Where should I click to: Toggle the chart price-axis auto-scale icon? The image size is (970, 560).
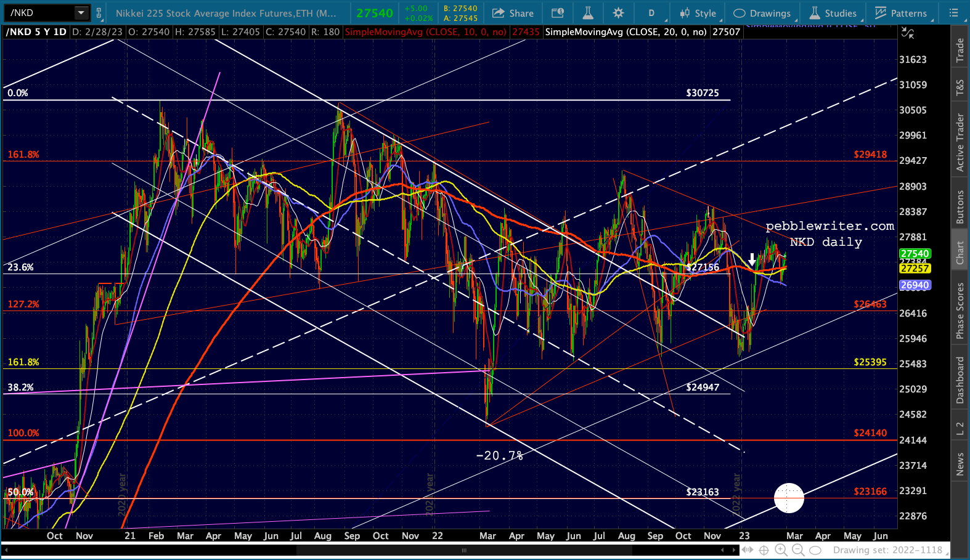click(x=908, y=33)
